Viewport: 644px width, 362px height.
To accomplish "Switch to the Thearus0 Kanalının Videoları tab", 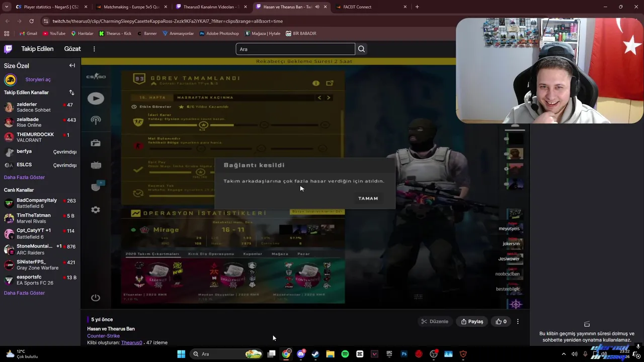I will pos(212,7).
